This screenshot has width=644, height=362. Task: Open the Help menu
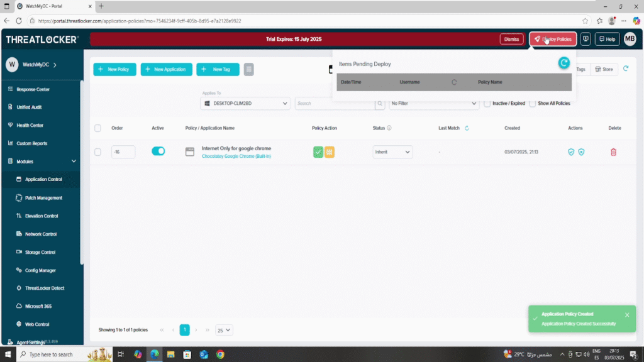click(607, 39)
